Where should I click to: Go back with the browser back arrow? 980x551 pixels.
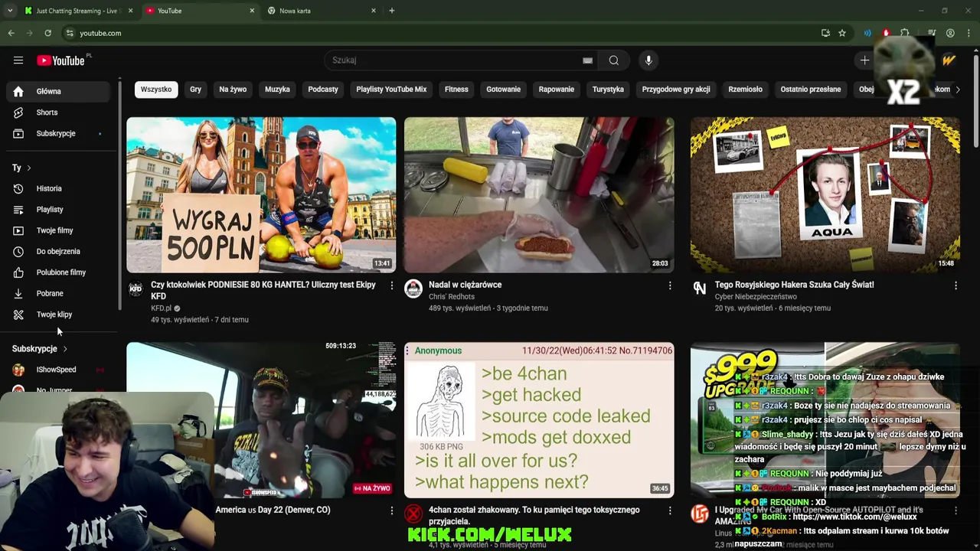click(11, 33)
